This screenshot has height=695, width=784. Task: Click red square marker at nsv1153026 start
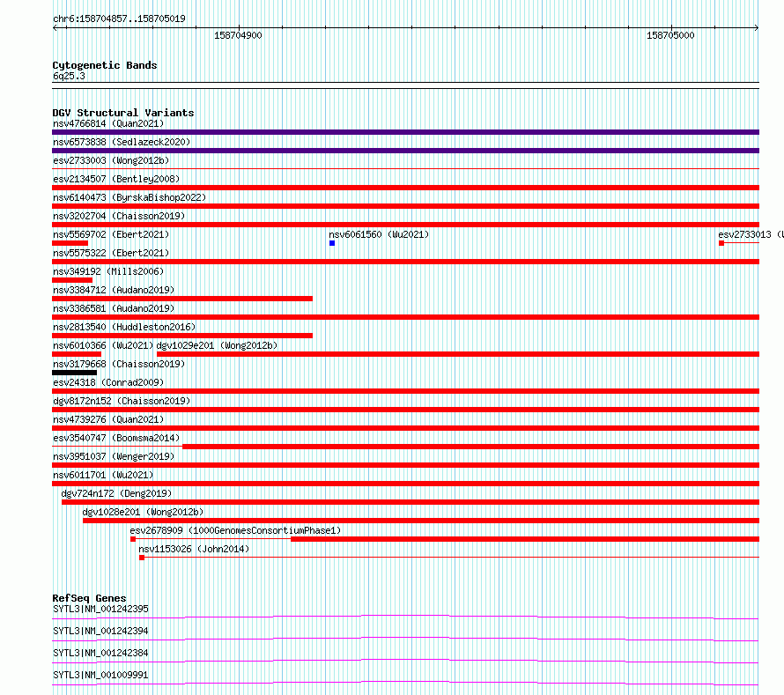point(142,558)
